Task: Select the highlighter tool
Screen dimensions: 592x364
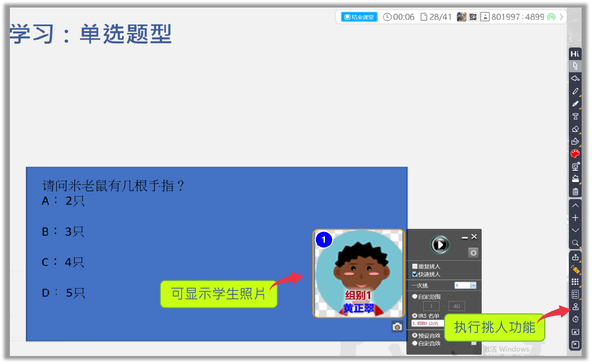Action: tap(575, 104)
